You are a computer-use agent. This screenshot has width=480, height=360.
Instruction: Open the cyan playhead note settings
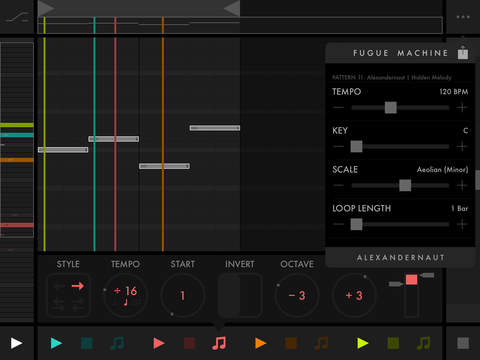117,343
